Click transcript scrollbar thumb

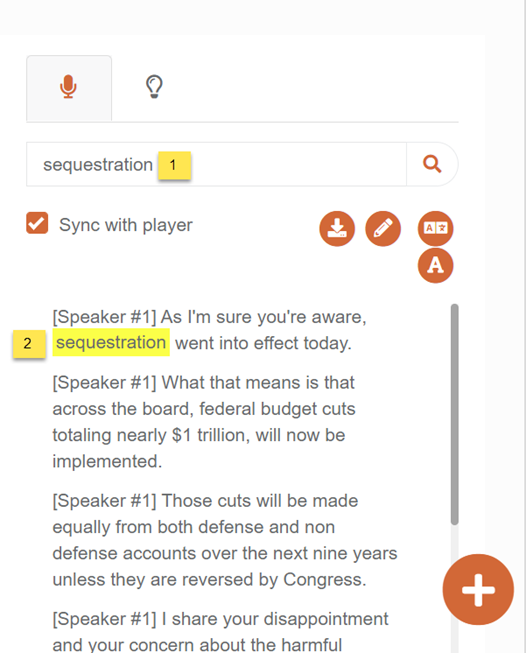pyautogui.click(x=454, y=414)
